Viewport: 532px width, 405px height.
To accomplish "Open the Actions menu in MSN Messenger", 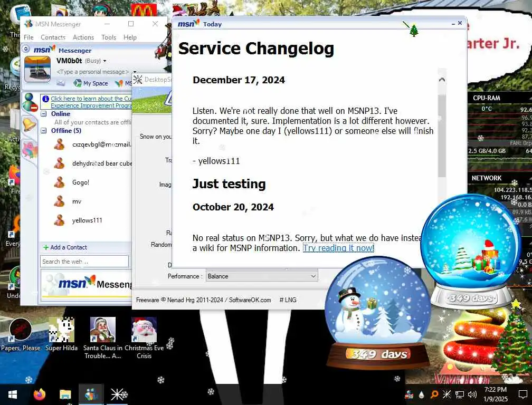I will pyautogui.click(x=83, y=37).
